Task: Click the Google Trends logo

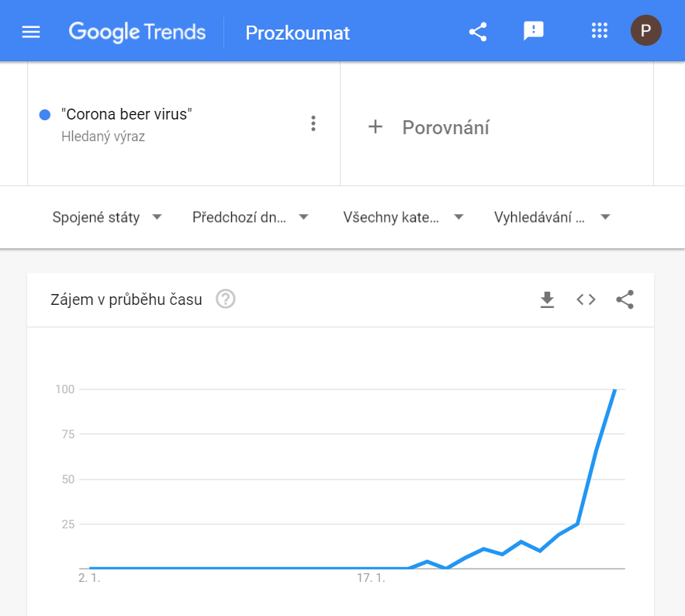Action: [x=137, y=32]
